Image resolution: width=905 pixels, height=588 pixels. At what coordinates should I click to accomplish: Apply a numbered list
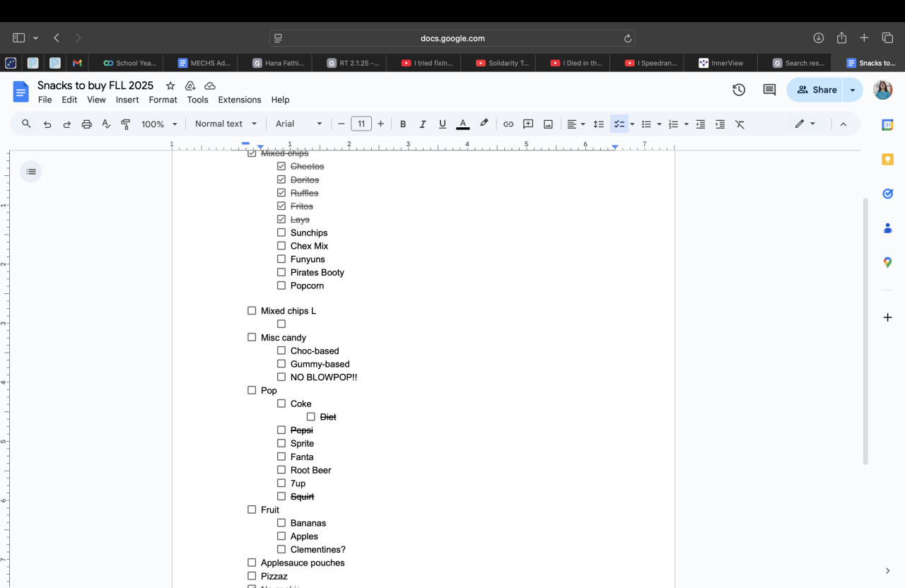[674, 124]
